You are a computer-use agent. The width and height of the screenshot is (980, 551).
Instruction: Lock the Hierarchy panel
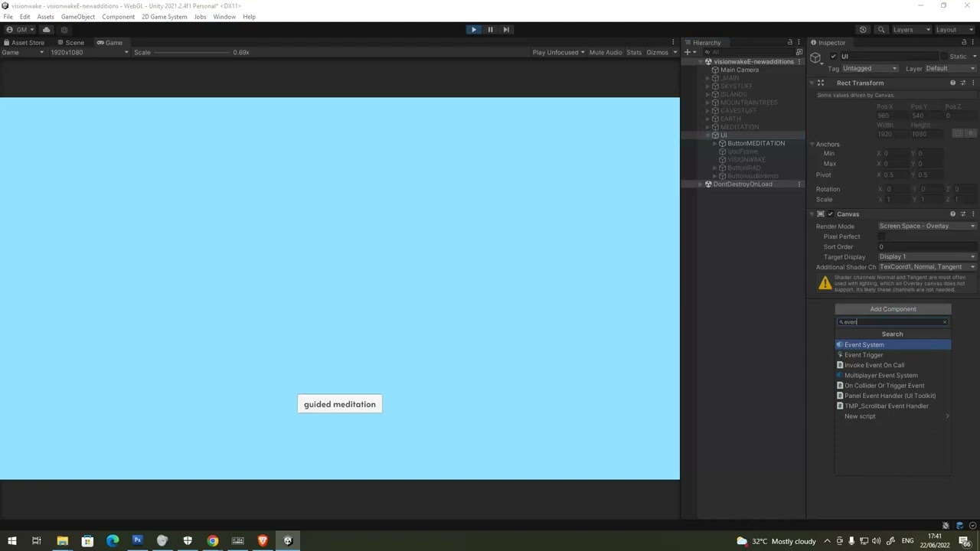click(x=790, y=43)
